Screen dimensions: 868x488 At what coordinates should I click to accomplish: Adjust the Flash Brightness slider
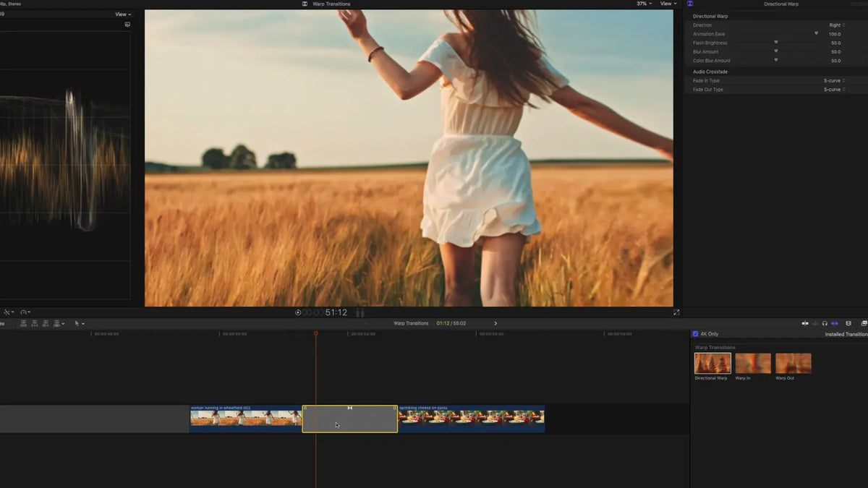(775, 43)
